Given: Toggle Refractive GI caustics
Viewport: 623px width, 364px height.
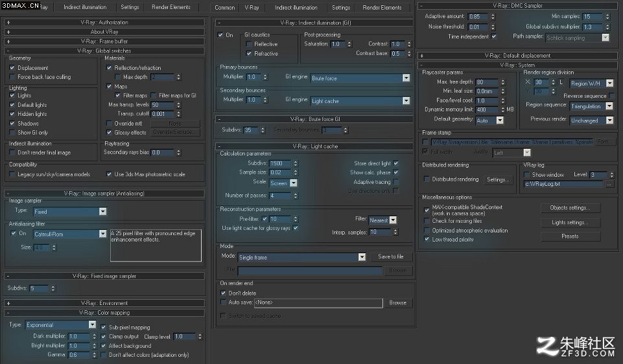Looking at the screenshot, I should pyautogui.click(x=249, y=54).
